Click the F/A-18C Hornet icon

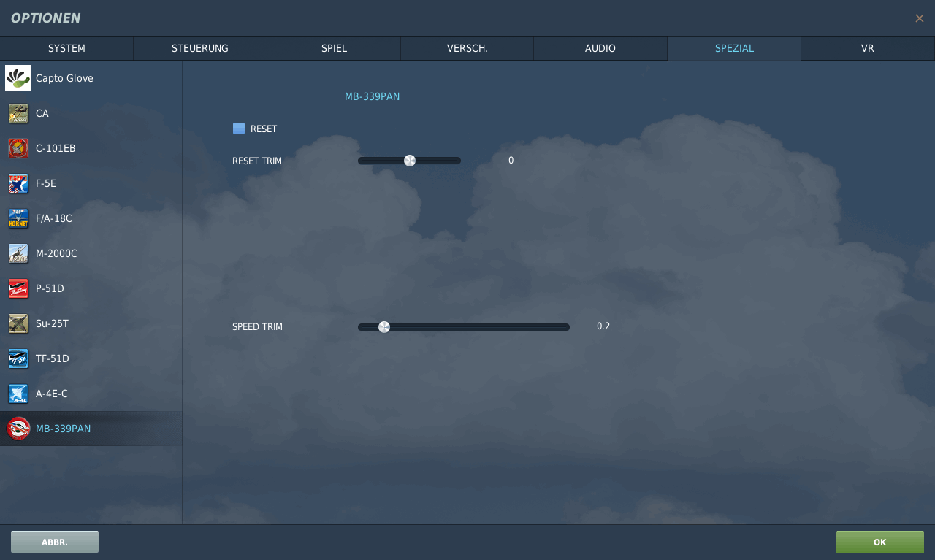pos(18,218)
